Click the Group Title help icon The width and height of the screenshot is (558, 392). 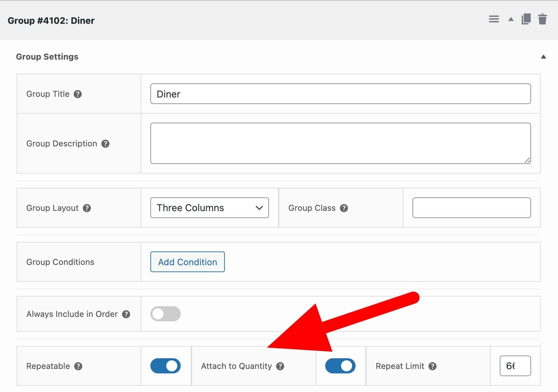point(78,94)
